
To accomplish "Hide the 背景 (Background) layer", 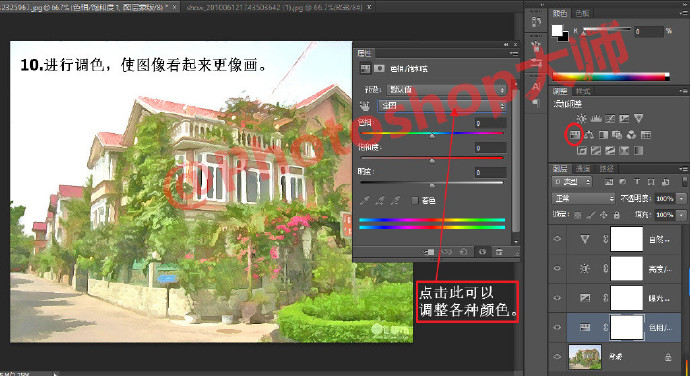I will click(557, 356).
